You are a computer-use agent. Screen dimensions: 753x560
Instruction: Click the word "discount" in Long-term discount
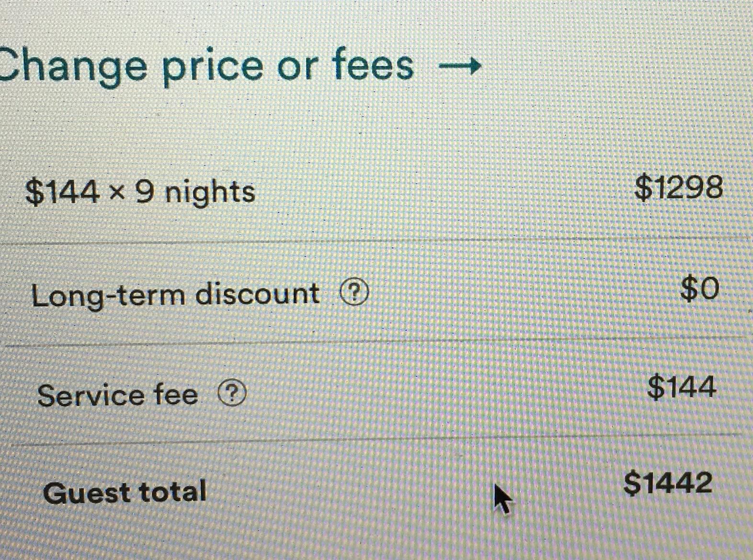257,293
